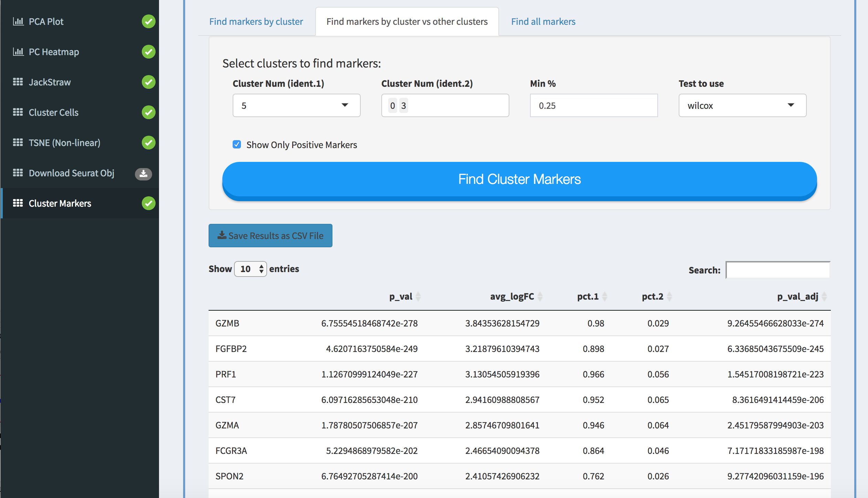The width and height of the screenshot is (868, 498).
Task: Open the Test to use wilcox dropdown
Action: (742, 105)
